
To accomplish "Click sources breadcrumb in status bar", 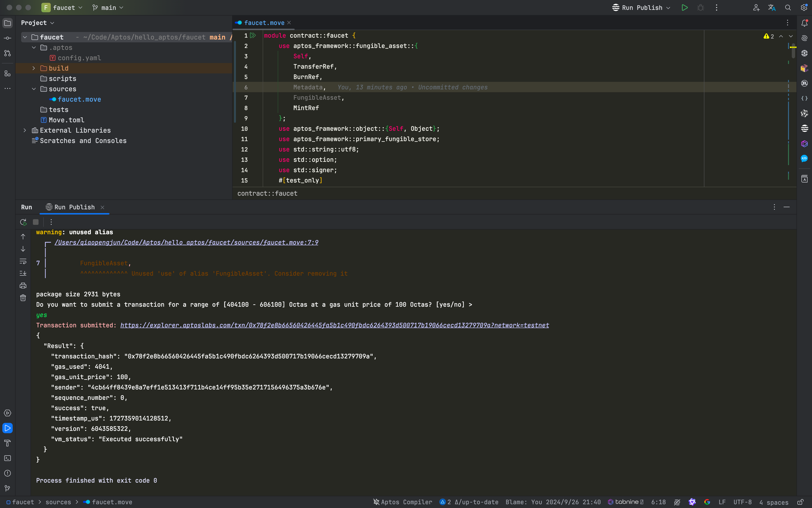I will (x=58, y=502).
